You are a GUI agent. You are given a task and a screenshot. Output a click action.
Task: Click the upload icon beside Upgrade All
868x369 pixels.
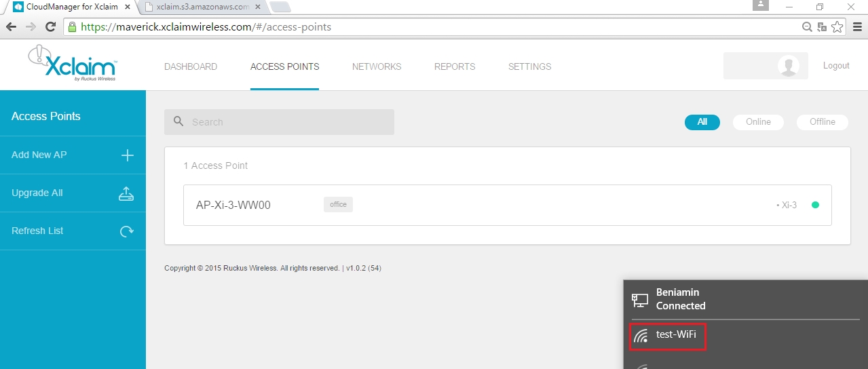click(x=126, y=193)
